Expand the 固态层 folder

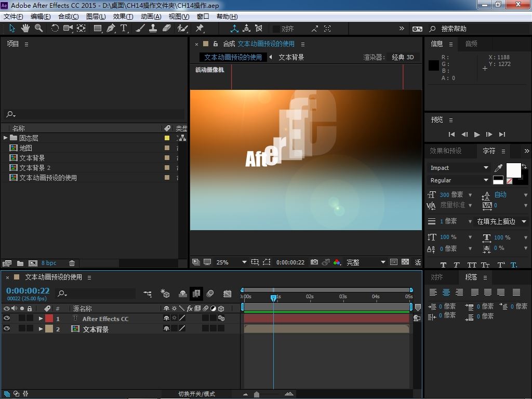coord(5,138)
